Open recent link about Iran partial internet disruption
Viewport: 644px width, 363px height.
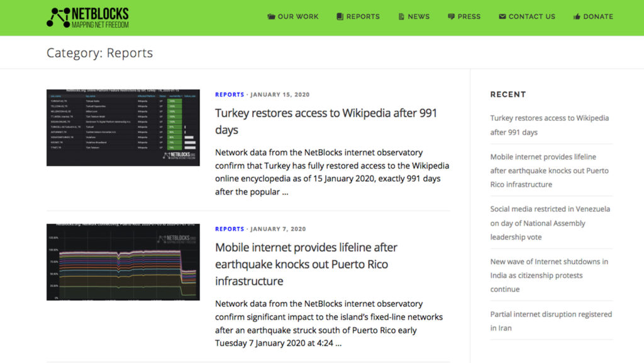coord(551,321)
